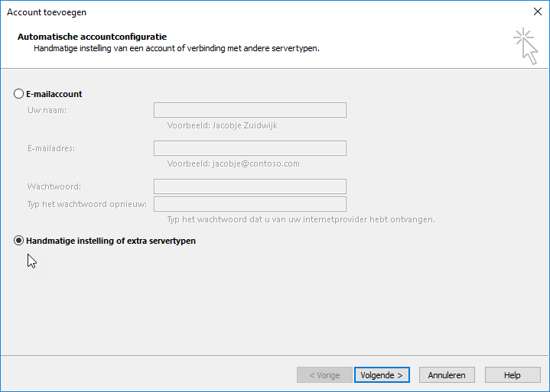Cancel setup with the Annuleren button
The width and height of the screenshot is (550, 392).
[447, 375]
